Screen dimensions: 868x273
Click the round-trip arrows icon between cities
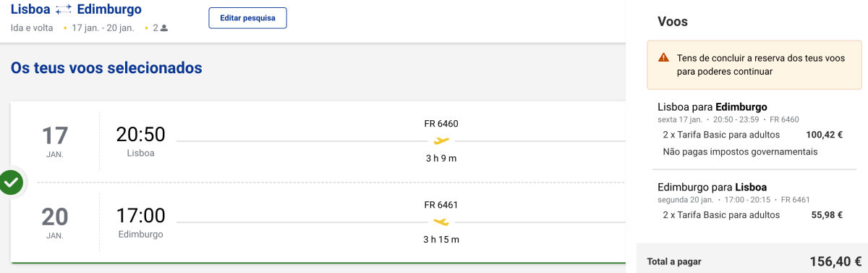tap(64, 10)
